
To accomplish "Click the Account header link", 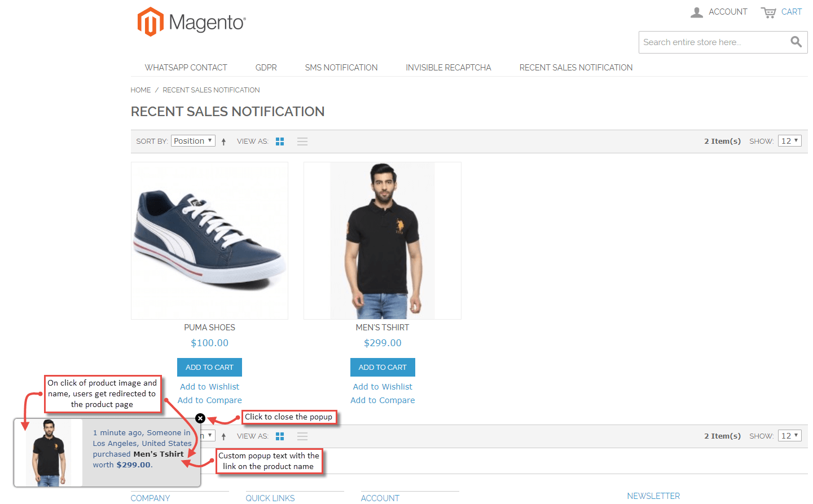I will (728, 12).
